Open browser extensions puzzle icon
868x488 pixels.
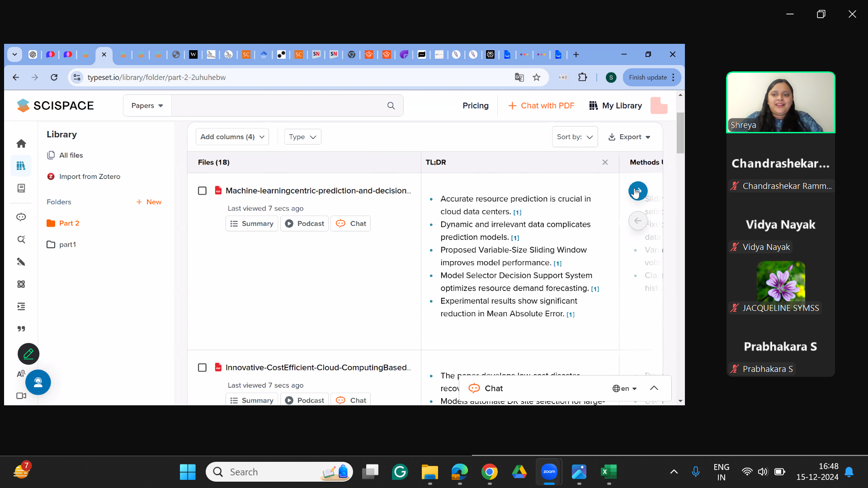click(583, 77)
